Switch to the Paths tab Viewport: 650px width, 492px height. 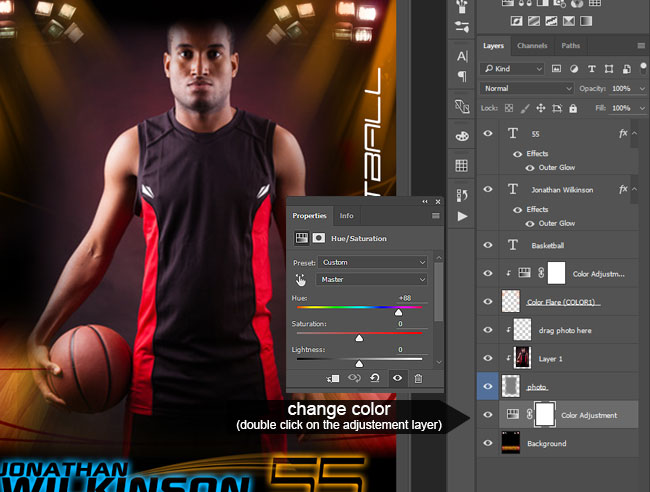tap(570, 46)
